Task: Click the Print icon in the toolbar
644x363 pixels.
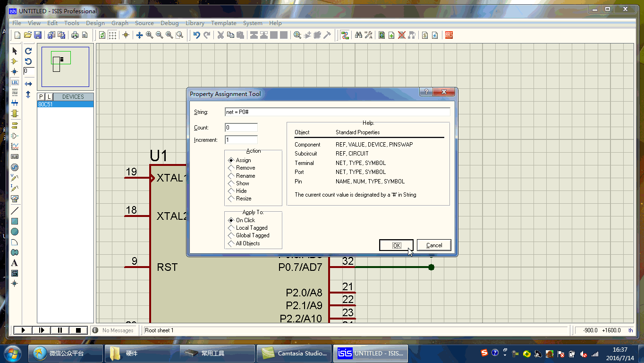Action: [75, 35]
